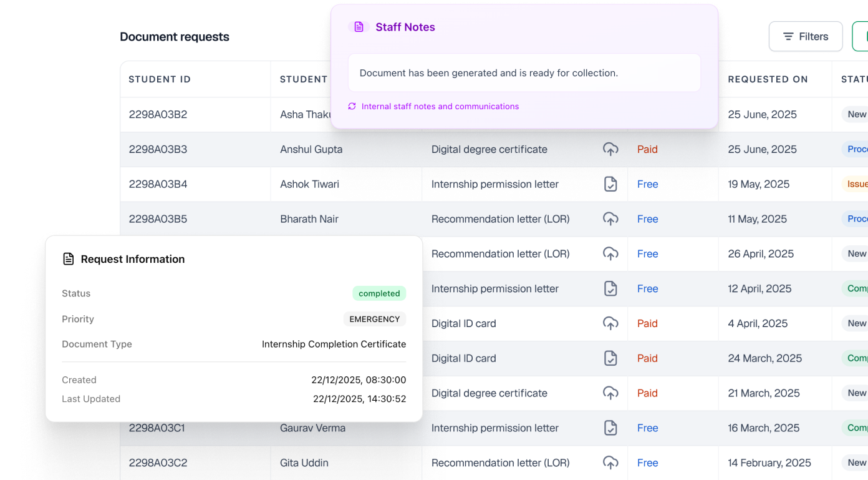
Task: Click upload icon in Gita Uddin's recommendation letter row
Action: point(610,463)
